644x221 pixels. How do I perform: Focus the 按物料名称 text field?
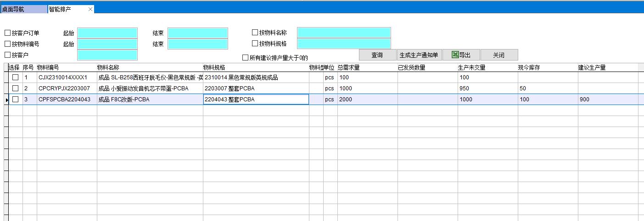click(344, 33)
